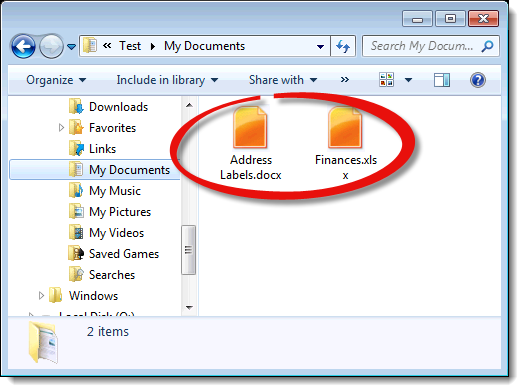
Task: Click the 2 items status text
Action: (x=108, y=332)
